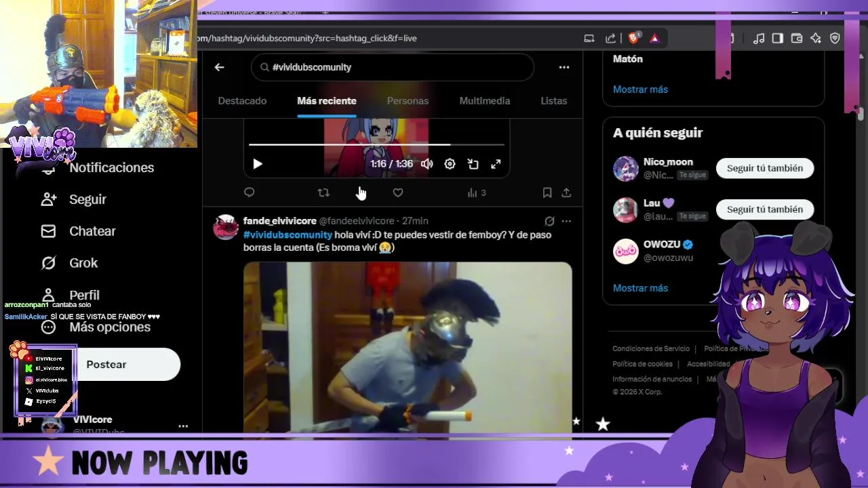Click Mostrar más under the Matón trend
The height and width of the screenshot is (488, 868).
coord(640,89)
